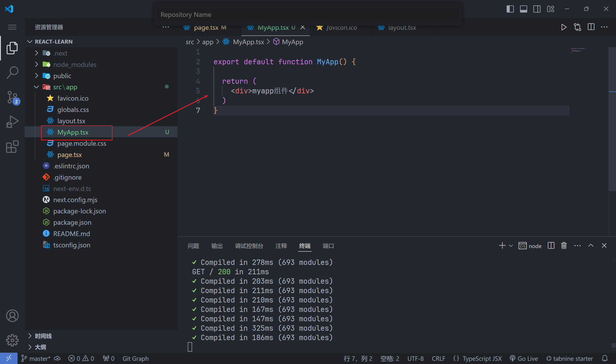Click the Repository Name input field
Image resolution: width=616 pixels, height=364 pixels.
coord(308,15)
